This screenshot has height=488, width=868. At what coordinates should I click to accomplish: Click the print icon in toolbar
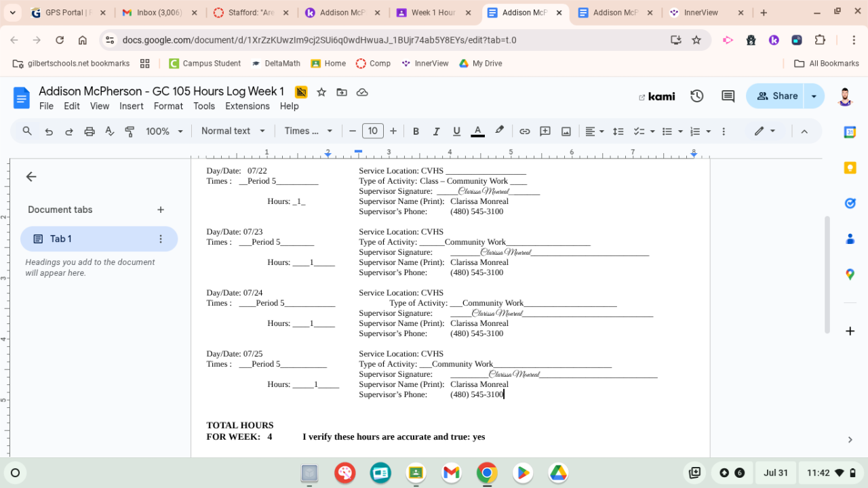90,131
